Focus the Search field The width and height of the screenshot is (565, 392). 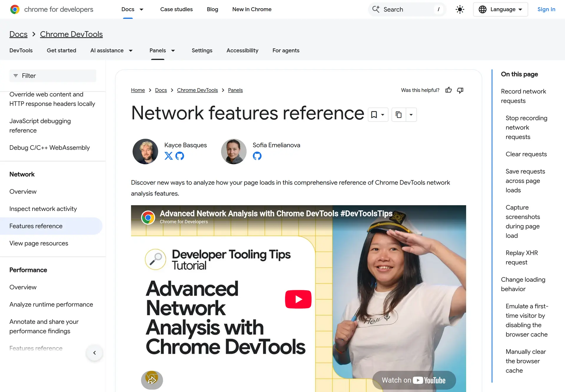point(407,9)
